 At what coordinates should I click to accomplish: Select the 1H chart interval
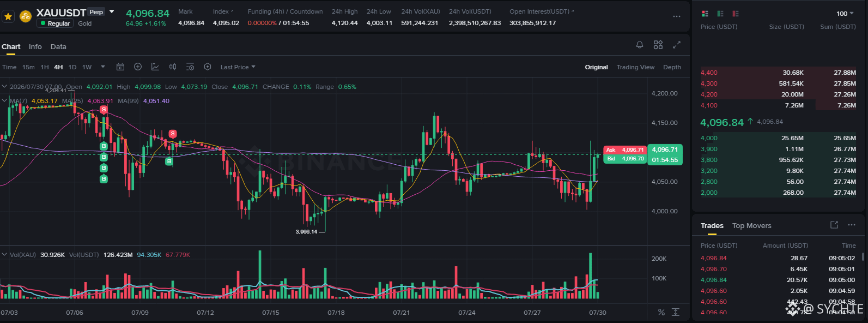45,67
